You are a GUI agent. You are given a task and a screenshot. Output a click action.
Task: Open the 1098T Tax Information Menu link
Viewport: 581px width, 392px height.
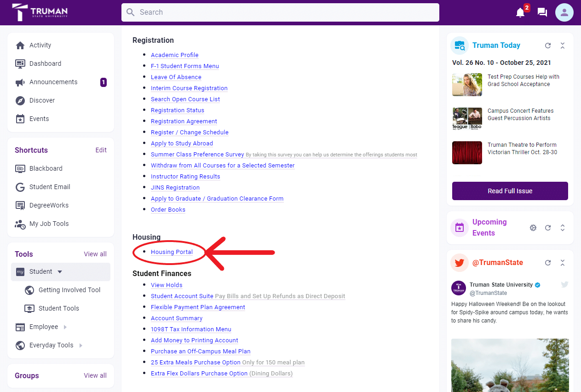[191, 329]
